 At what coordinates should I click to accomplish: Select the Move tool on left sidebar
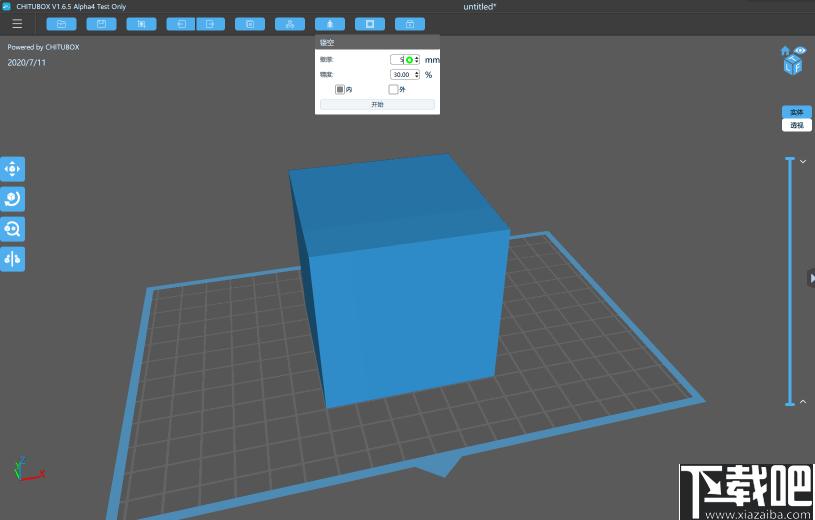point(12,169)
